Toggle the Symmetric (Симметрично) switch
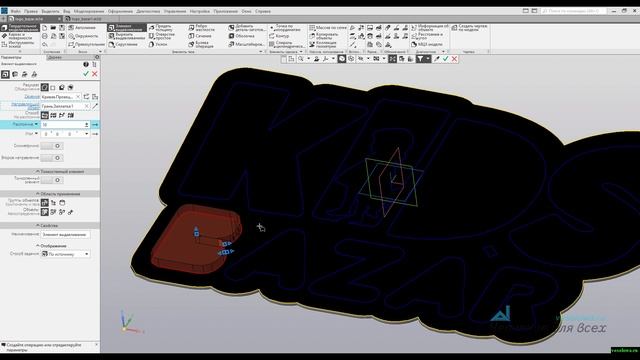This screenshot has height=360, width=640. tap(52, 146)
